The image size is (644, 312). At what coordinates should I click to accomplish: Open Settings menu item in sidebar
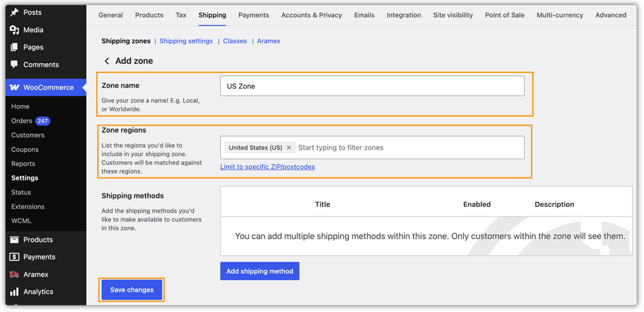click(x=24, y=178)
